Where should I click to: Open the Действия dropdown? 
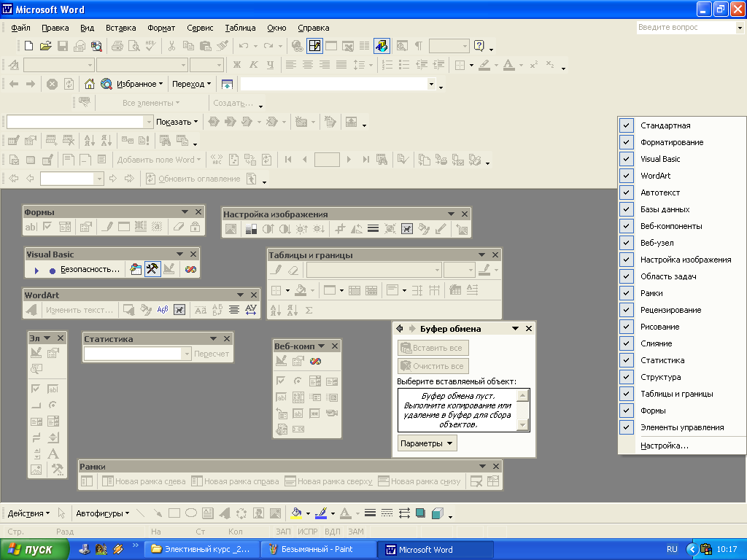[x=28, y=513]
